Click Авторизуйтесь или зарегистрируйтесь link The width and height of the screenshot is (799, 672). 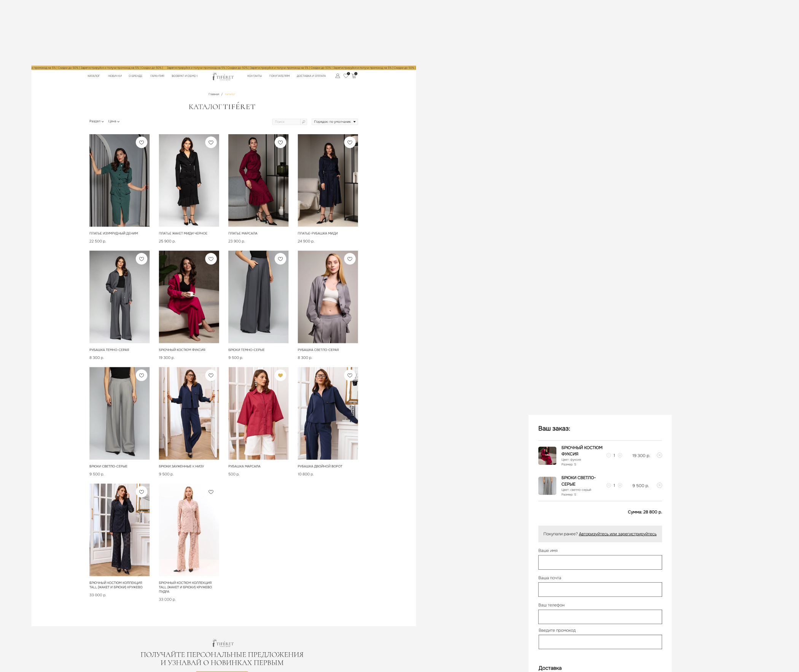617,534
